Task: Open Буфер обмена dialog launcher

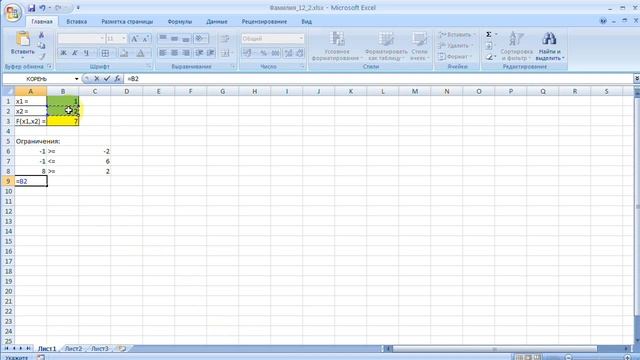Action: pos(49,67)
